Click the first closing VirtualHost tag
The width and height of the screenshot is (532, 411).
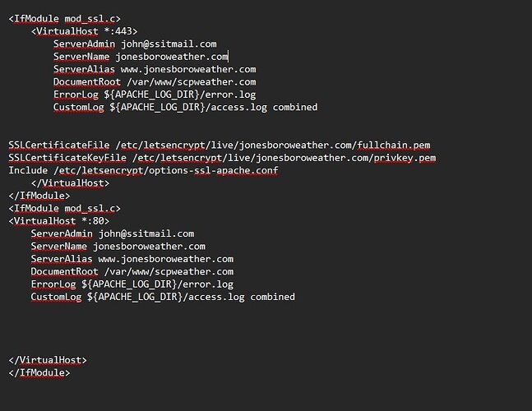coord(70,183)
